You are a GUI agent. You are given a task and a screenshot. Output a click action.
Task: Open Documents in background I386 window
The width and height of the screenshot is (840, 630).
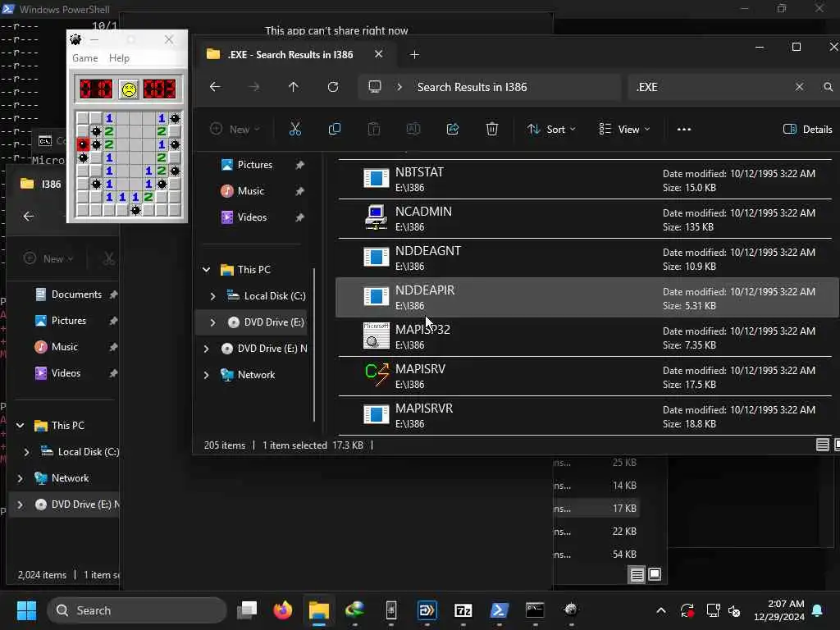pos(76,294)
